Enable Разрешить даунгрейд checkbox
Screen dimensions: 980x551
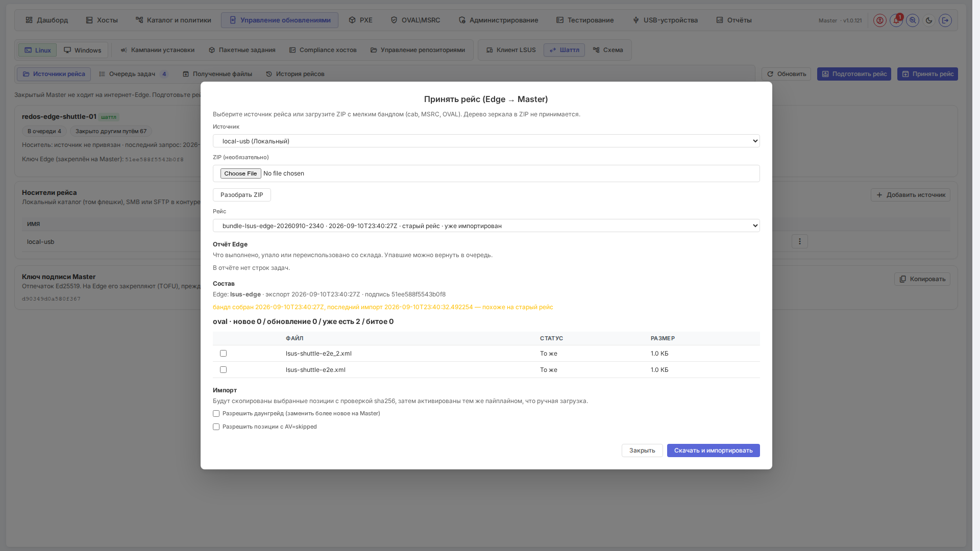click(216, 413)
